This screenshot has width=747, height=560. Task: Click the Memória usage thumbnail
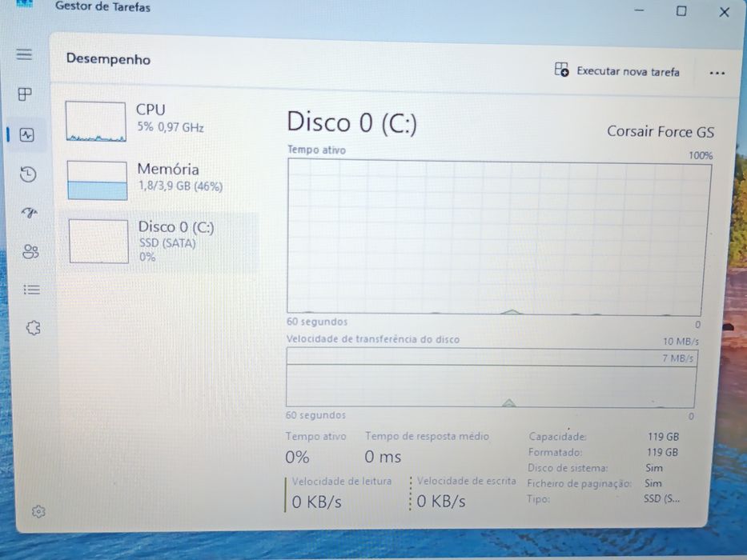97,181
